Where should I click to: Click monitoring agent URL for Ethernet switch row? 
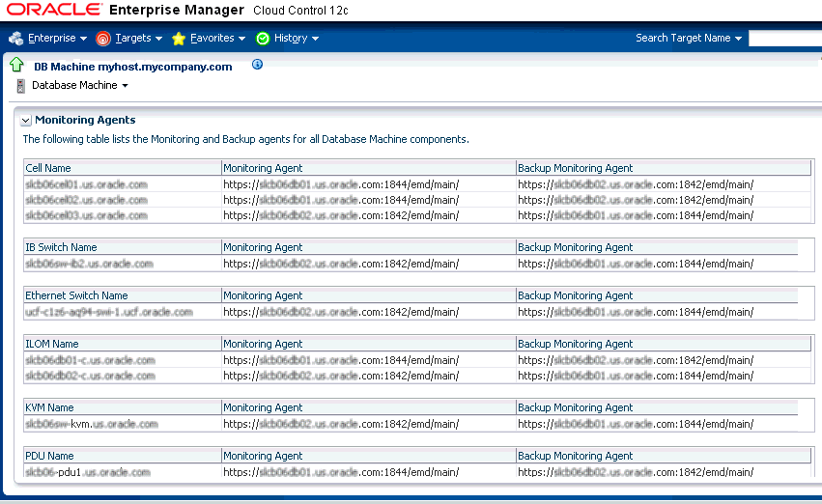click(341, 312)
